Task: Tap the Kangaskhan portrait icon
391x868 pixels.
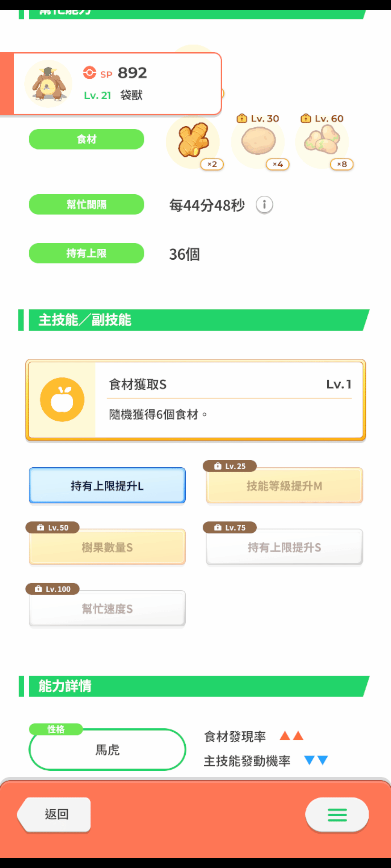Action: (48, 84)
